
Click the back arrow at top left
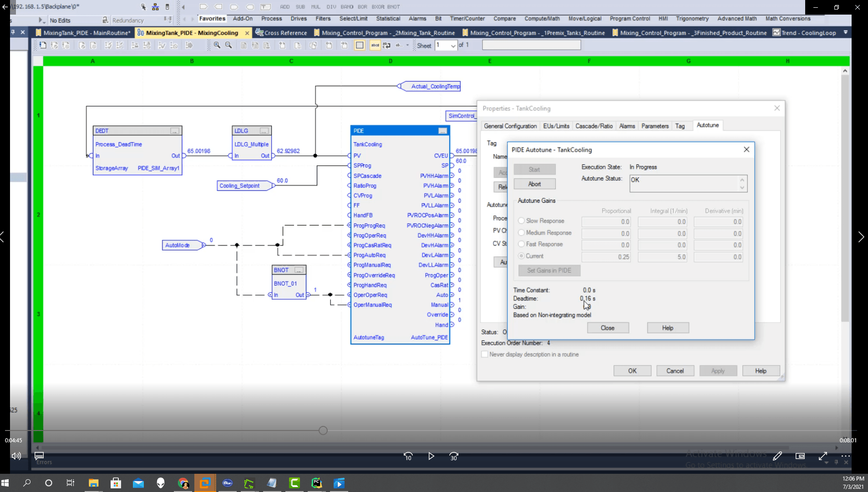point(5,7)
